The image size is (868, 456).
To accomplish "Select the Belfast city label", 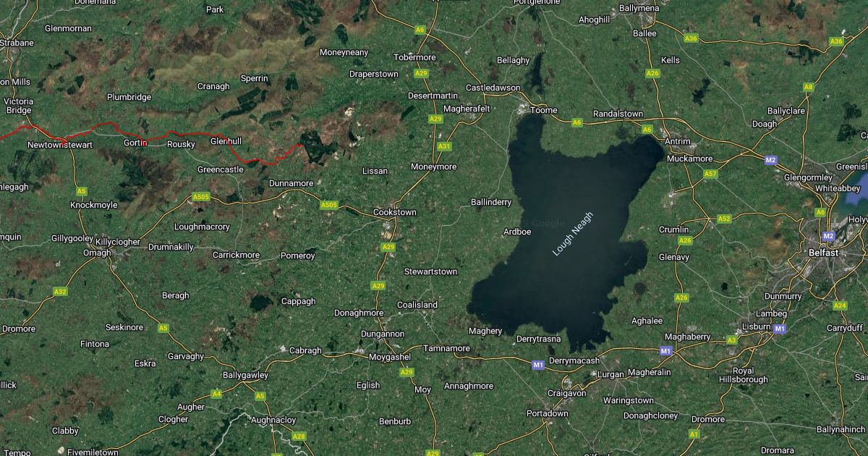I will pos(823,253).
